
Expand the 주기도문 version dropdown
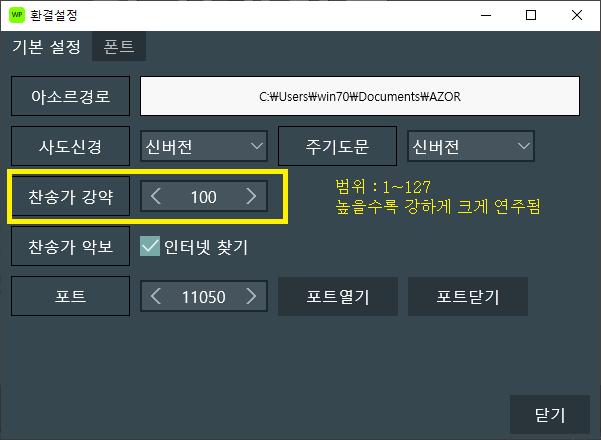tap(470, 147)
